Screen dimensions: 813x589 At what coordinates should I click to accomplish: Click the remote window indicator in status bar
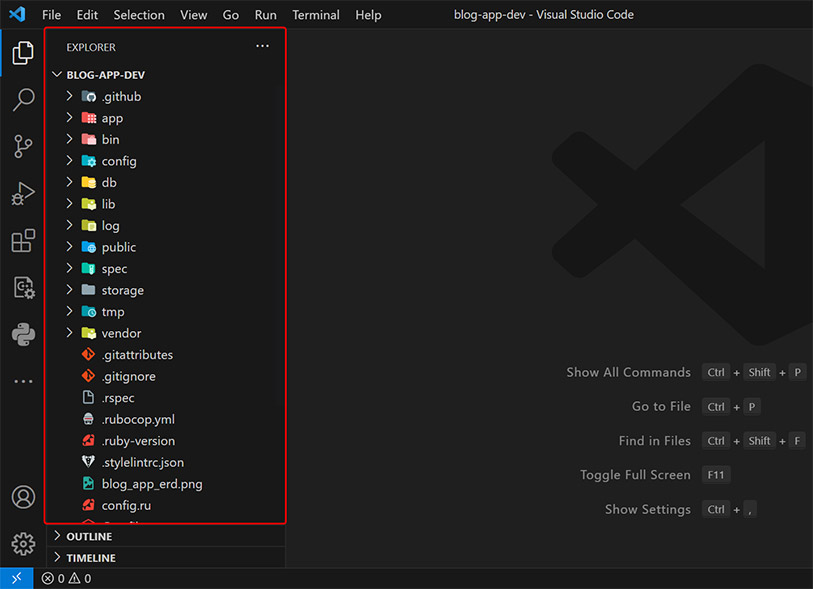pyautogui.click(x=16, y=578)
